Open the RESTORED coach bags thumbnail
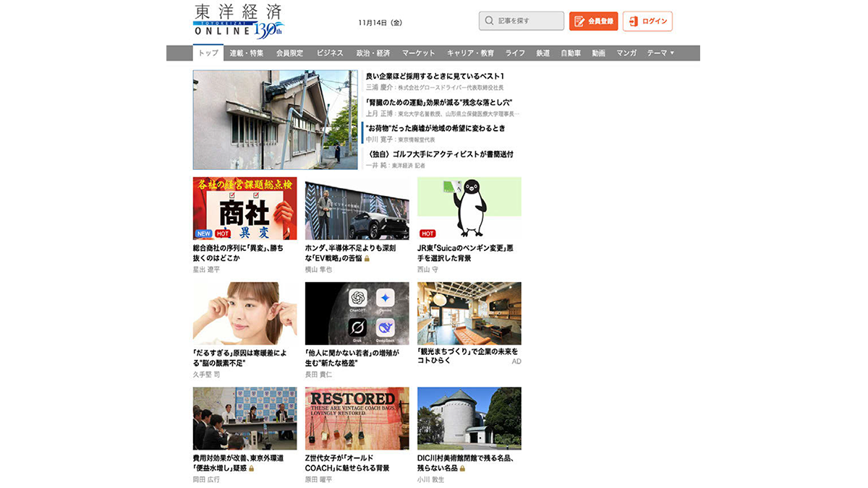Viewport: 868px width, 488px height. point(357,418)
